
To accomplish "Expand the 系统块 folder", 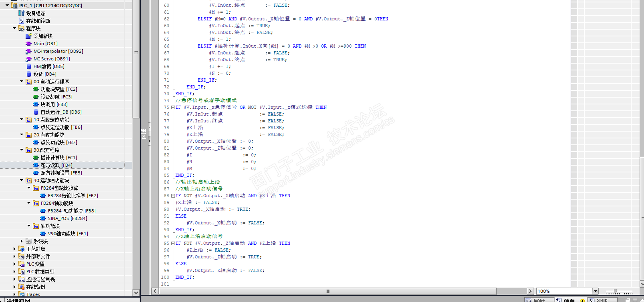I will [22, 241].
